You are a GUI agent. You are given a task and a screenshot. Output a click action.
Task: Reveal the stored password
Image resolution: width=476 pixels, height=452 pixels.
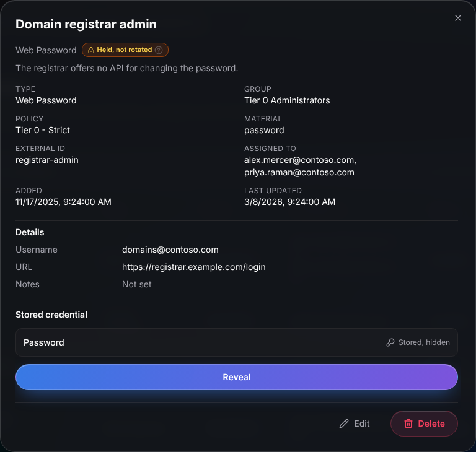(237, 377)
